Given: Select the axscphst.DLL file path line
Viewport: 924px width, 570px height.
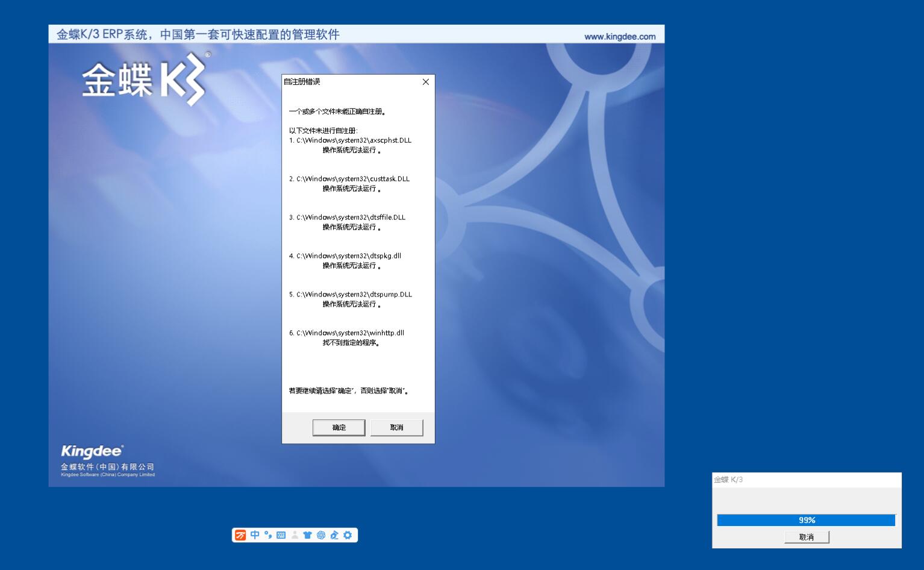Looking at the screenshot, I should 350,140.
